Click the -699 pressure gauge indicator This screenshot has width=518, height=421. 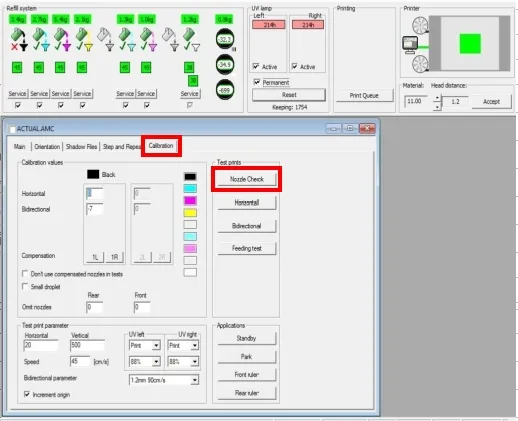(x=225, y=90)
